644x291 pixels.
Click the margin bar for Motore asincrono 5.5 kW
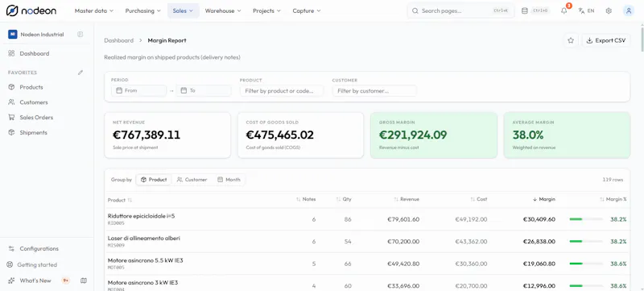point(586,264)
